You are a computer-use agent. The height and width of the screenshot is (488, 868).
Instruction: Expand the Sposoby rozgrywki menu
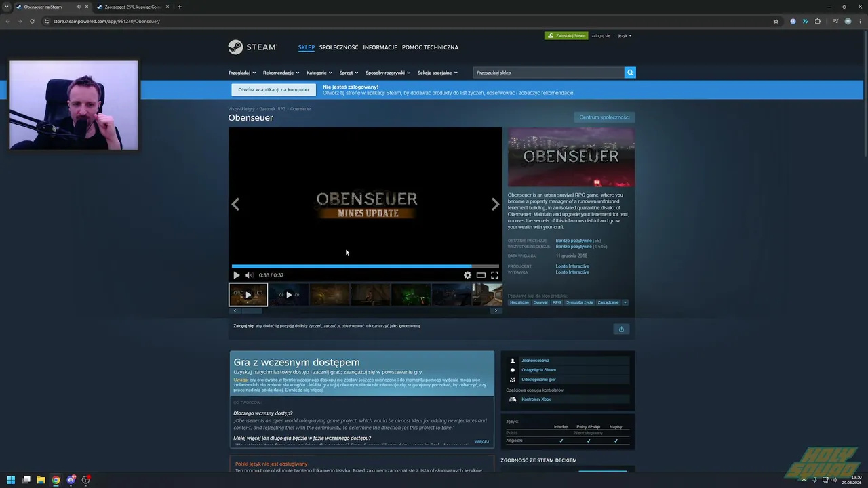388,73
